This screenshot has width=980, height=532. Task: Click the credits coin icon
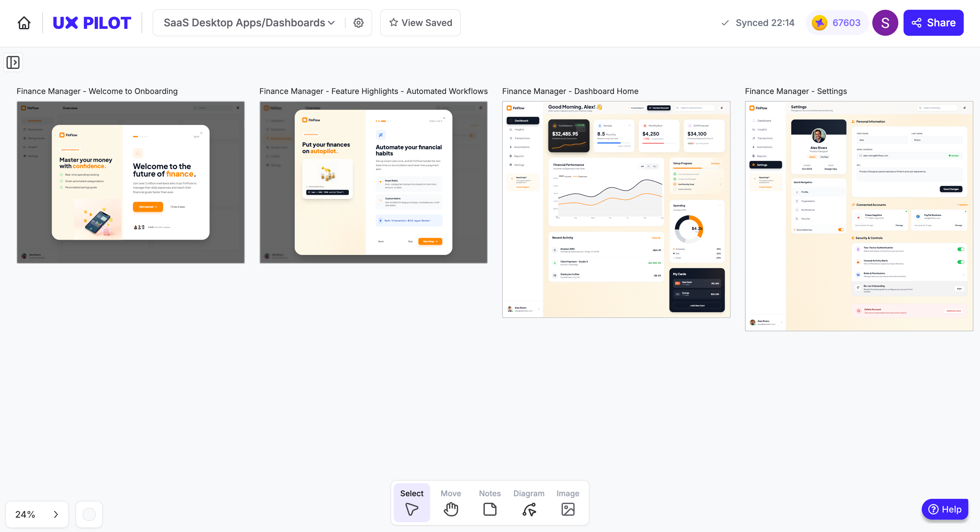(x=819, y=23)
